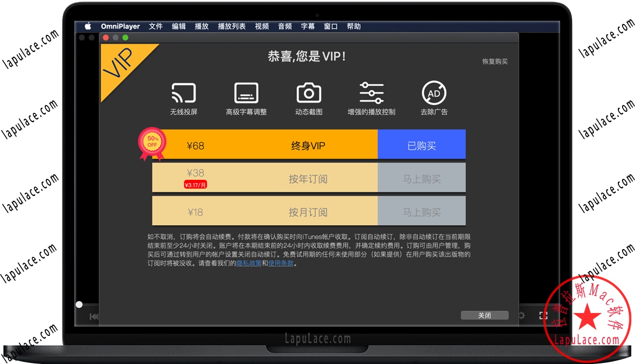Open the 隐私政策 privacy policy link

pos(249,263)
